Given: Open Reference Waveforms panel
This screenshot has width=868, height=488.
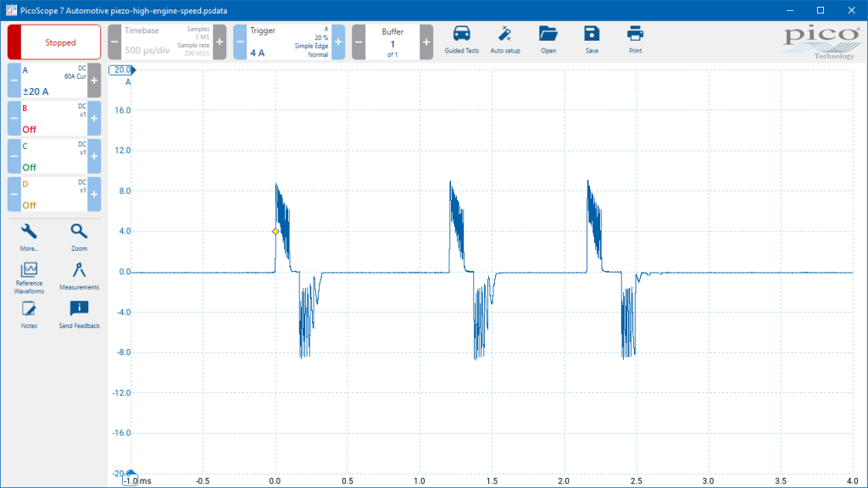Looking at the screenshot, I should (29, 278).
